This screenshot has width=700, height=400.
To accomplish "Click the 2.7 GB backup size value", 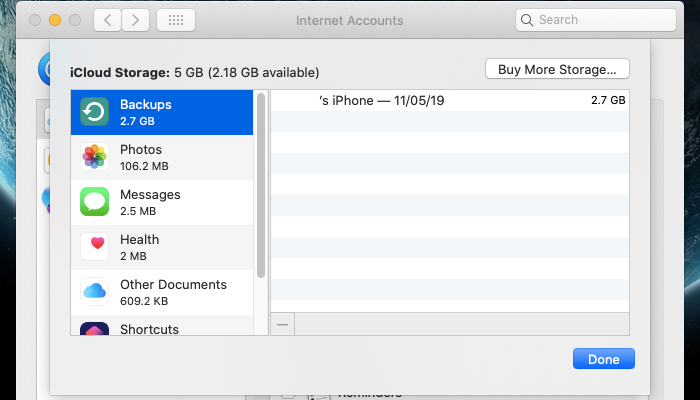I will point(608,100).
